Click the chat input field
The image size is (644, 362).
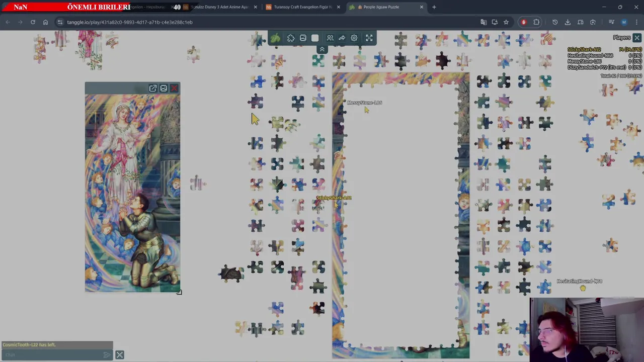[52, 355]
